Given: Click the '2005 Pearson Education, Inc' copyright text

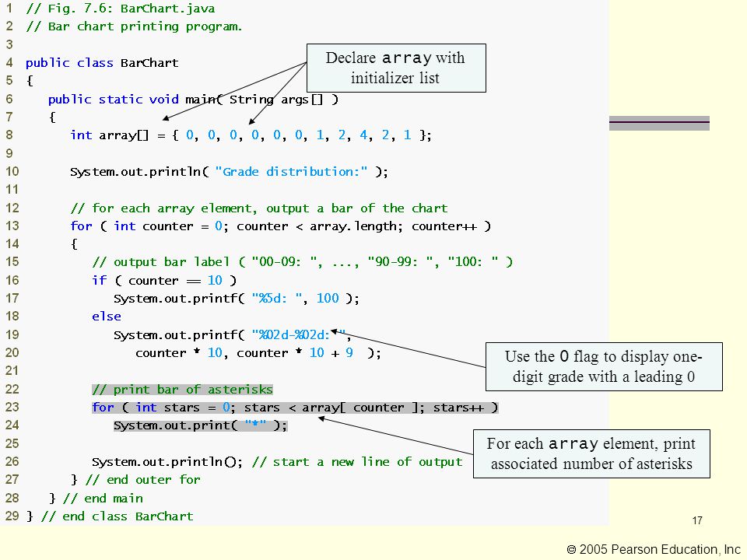Looking at the screenshot, I should click(x=654, y=550).
